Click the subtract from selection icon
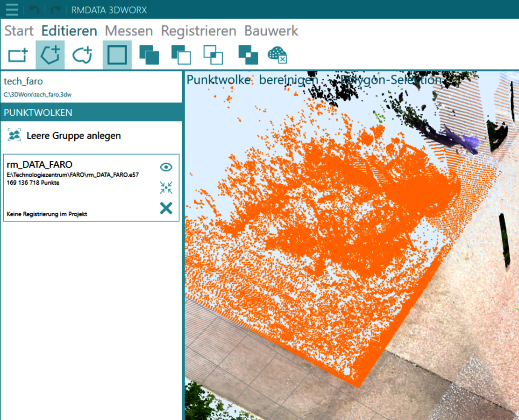This screenshot has height=420, width=519. tap(181, 55)
